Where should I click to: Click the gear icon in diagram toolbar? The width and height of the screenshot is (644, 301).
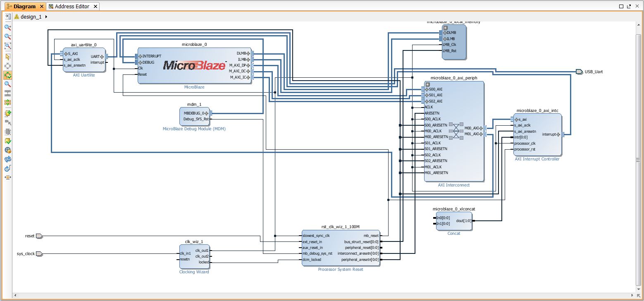point(7,150)
